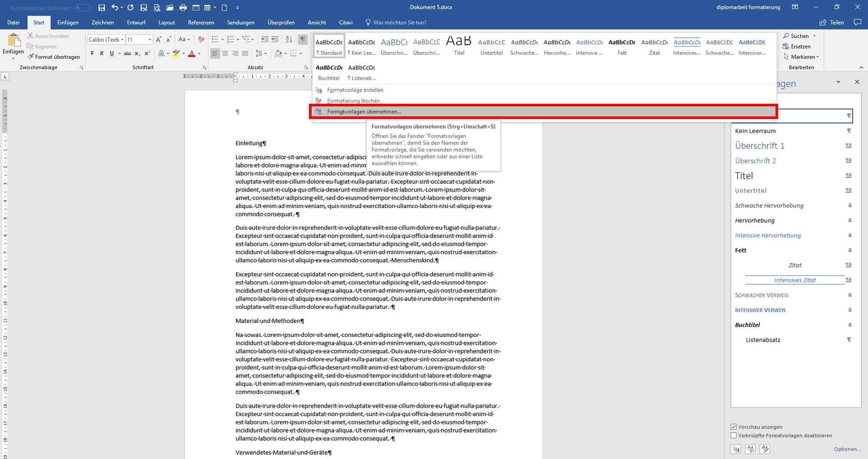Viewport: 868px width, 459px height.
Task: Toggle bold F formatting
Action: click(92, 53)
